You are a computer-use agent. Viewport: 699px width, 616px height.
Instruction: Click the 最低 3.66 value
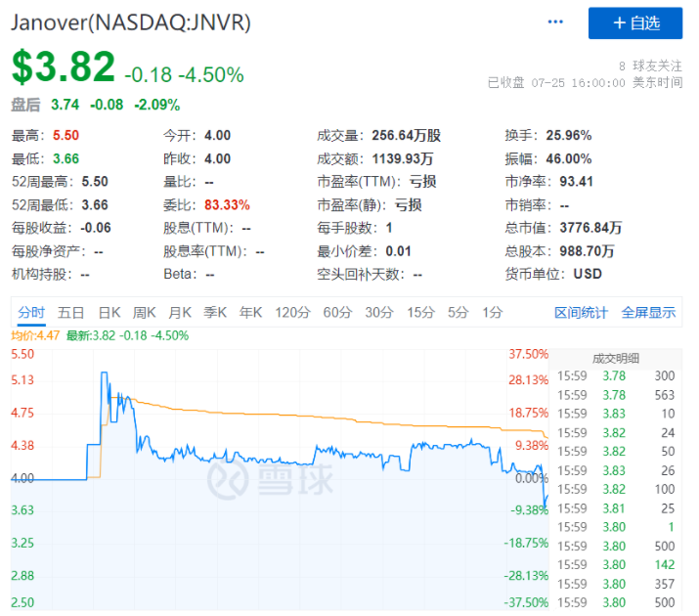tap(66, 158)
